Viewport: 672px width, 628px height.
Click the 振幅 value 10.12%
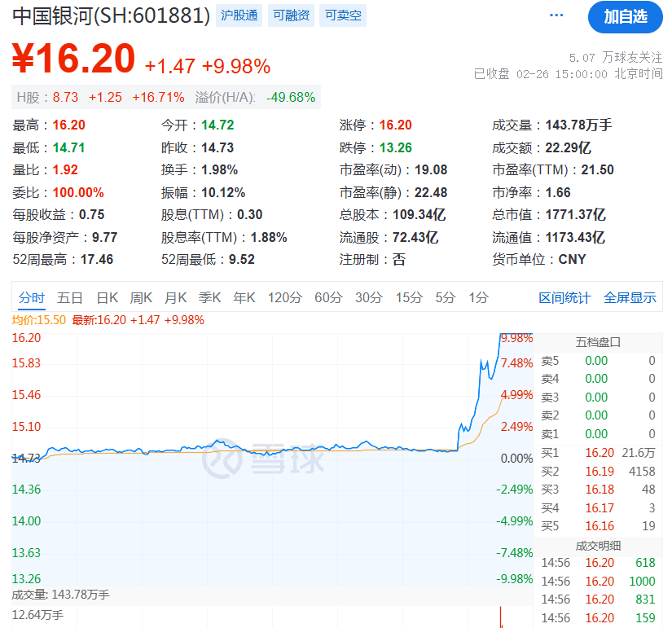pos(223,192)
